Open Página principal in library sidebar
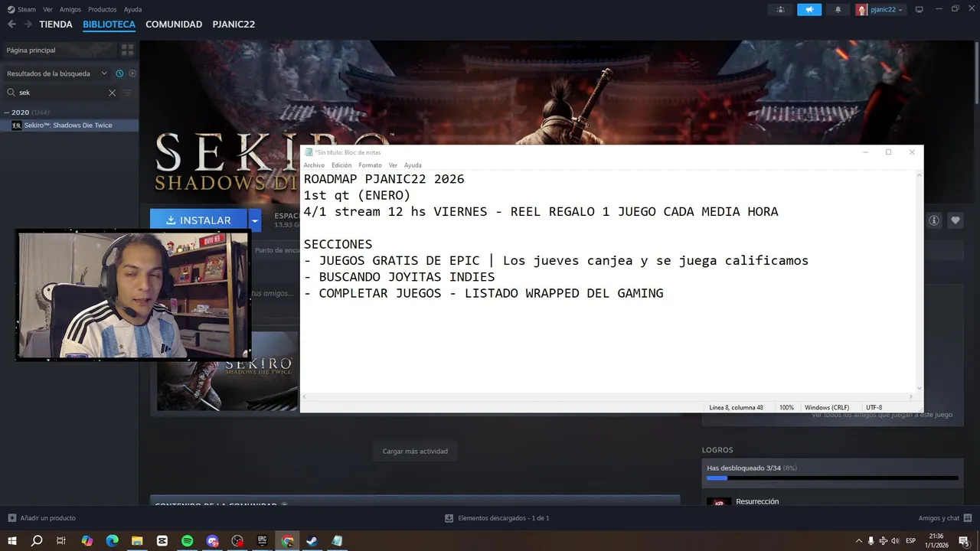 tap(60, 50)
